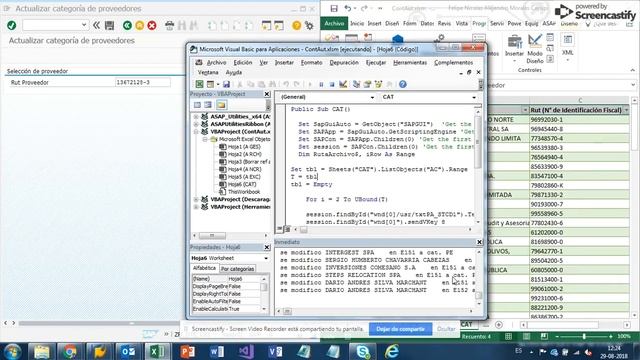Click the View Microsoft Excel icon in VBA toolbar
This screenshot has height=360, width=640.
[199, 84]
